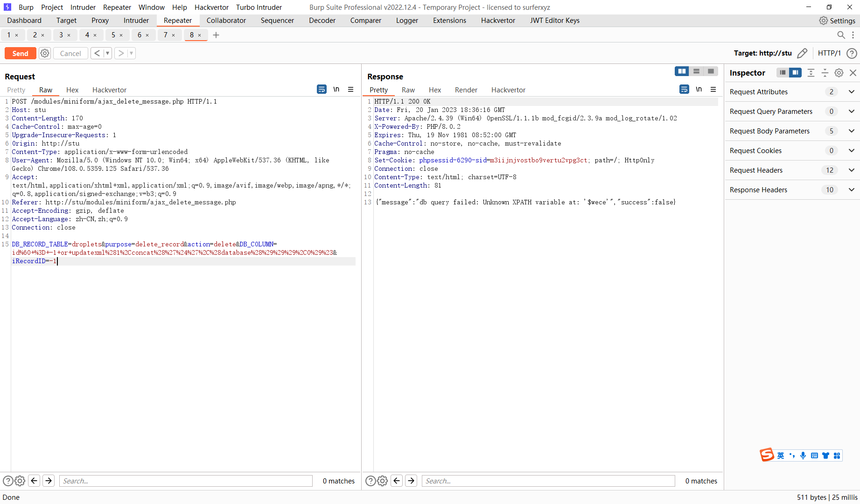Screen dimensions: 860x504
Task: Expand all Inspector sections icon
Action: pyautogui.click(x=811, y=73)
